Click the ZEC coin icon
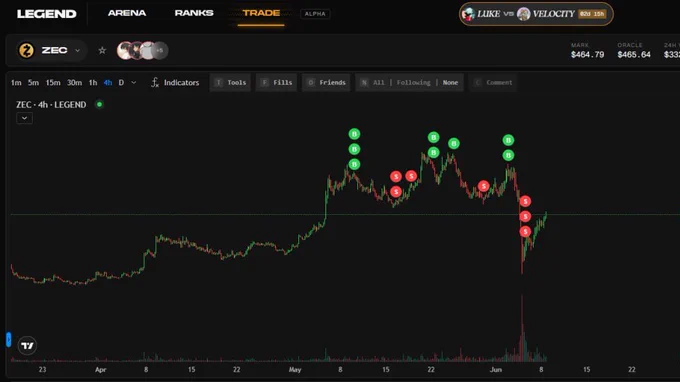Image resolution: width=680 pixels, height=382 pixels. pyautogui.click(x=26, y=50)
